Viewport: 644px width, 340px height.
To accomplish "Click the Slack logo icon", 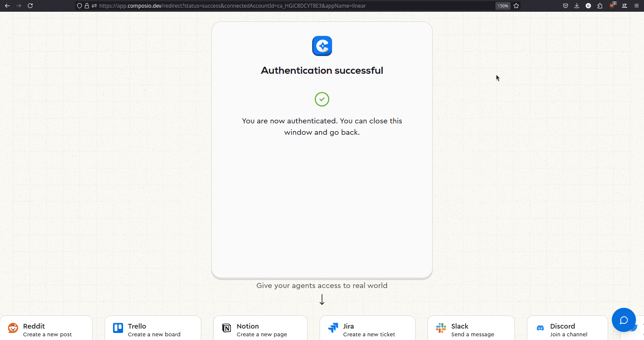I will 441,328.
